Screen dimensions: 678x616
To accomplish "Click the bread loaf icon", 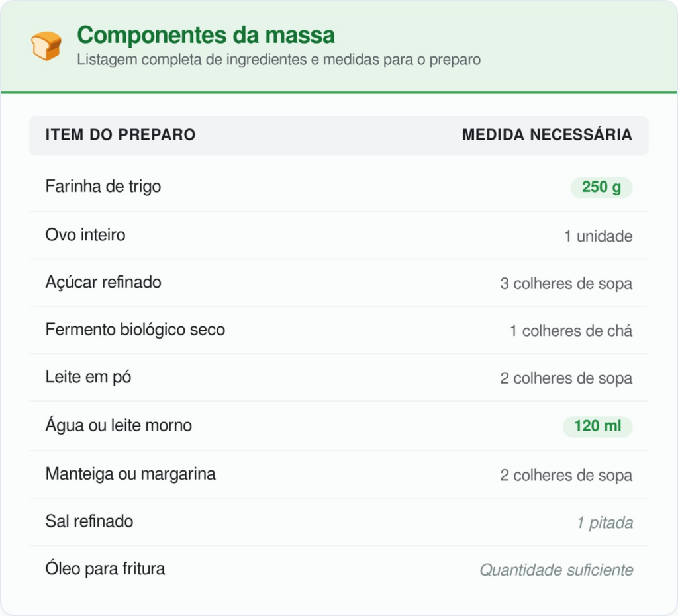I will [46, 46].
